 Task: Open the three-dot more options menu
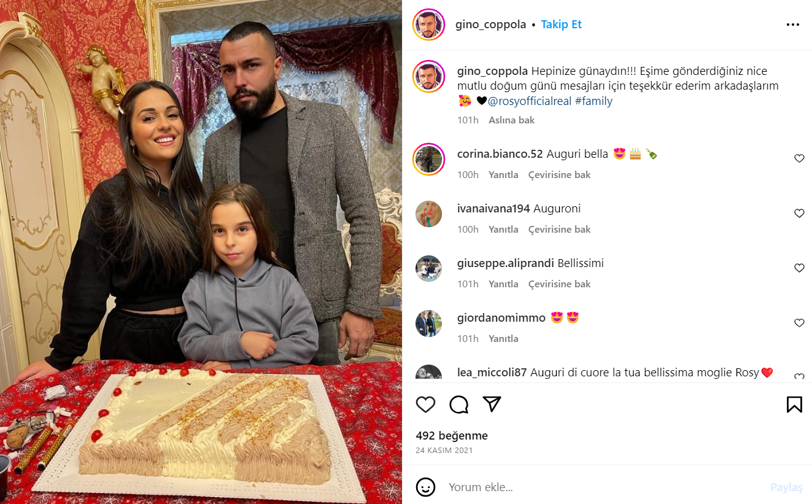[793, 25]
